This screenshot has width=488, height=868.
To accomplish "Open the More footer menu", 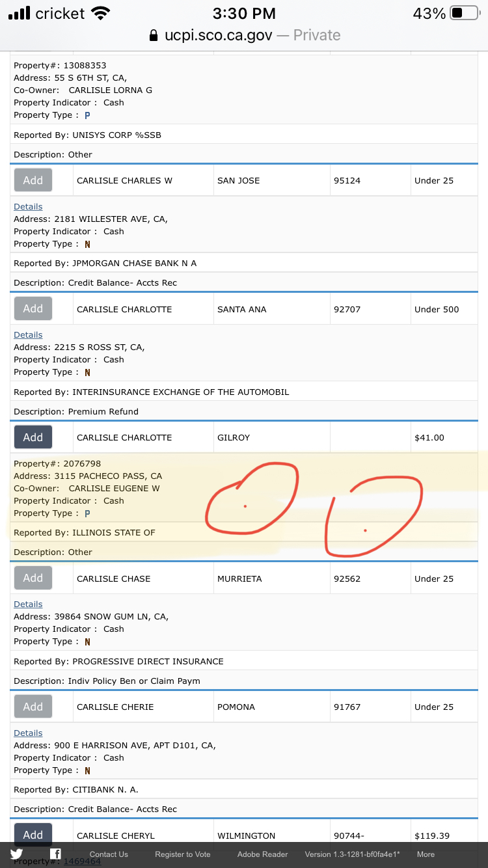I will (426, 854).
